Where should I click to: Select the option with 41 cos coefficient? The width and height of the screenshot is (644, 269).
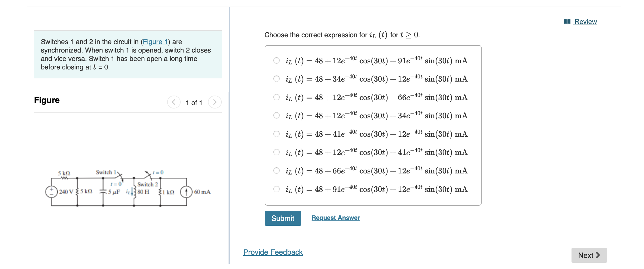click(x=276, y=134)
